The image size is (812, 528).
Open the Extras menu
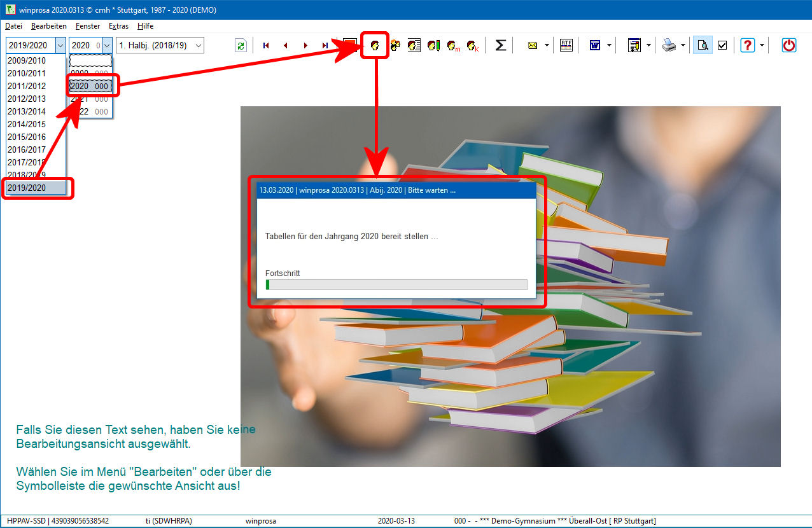click(118, 26)
